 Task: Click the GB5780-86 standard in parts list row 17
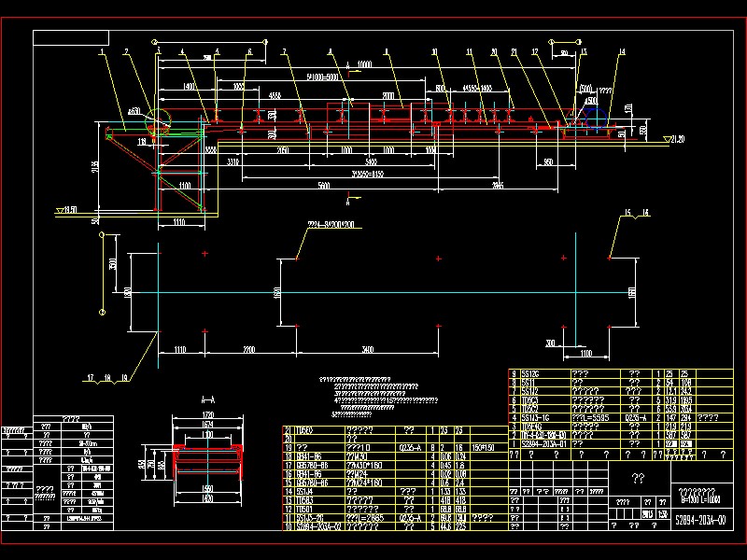pos(313,465)
